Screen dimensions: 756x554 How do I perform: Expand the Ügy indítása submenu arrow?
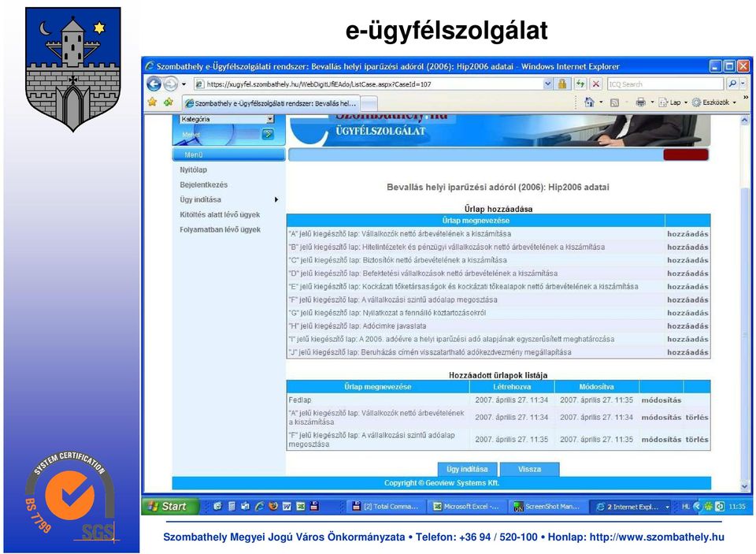click(276, 199)
